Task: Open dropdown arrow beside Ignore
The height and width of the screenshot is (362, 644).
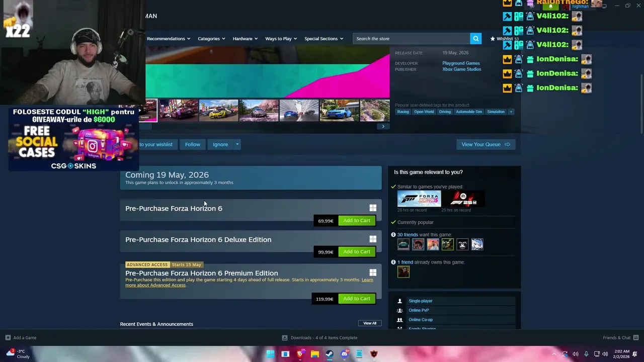Action: coord(237,144)
